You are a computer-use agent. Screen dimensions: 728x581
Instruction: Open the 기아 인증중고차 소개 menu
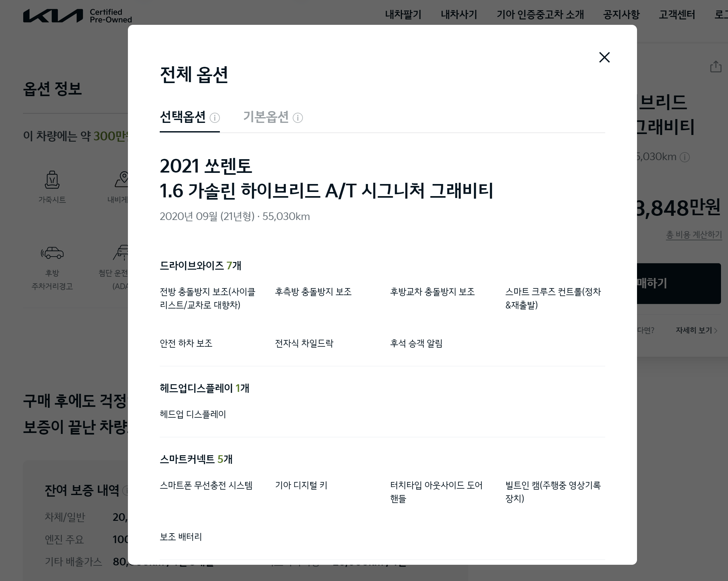(x=540, y=15)
